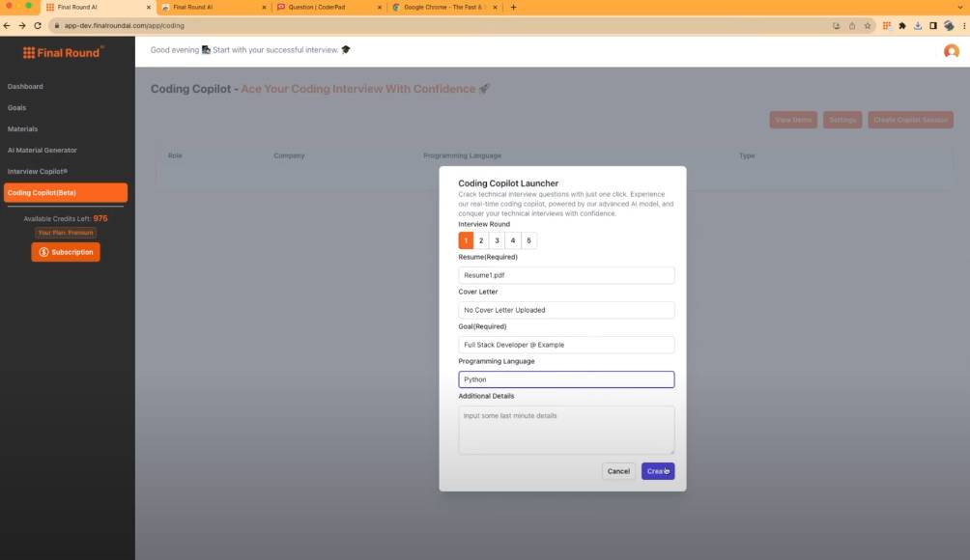Cancel the Coding Copilot Launcher dialog
970x560 pixels.
click(x=618, y=471)
